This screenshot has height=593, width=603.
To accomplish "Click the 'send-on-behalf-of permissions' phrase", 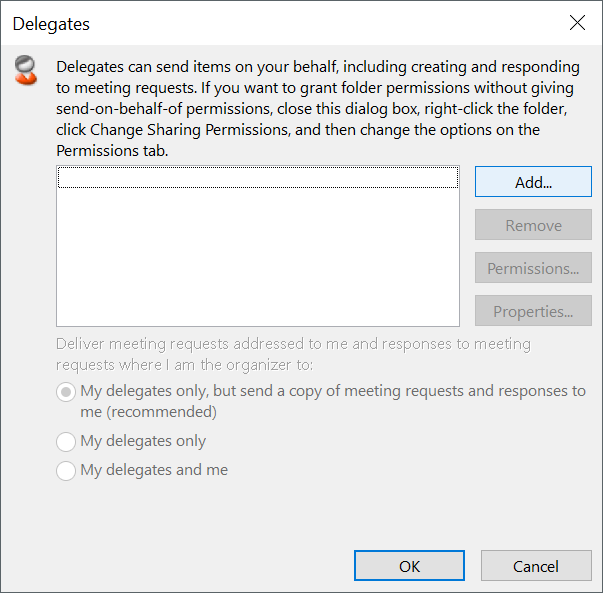I will click(164, 109).
